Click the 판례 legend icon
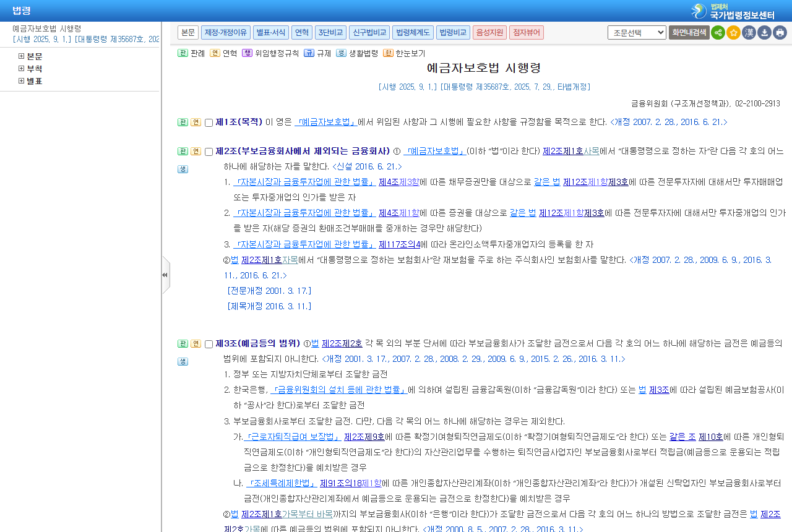The width and height of the screenshot is (792, 532). [183, 53]
